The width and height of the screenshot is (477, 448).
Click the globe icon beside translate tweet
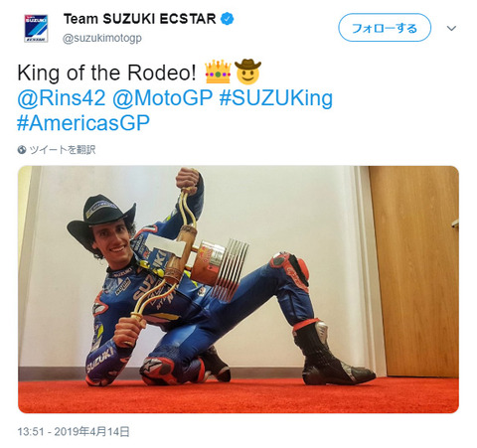pyautogui.click(x=22, y=150)
